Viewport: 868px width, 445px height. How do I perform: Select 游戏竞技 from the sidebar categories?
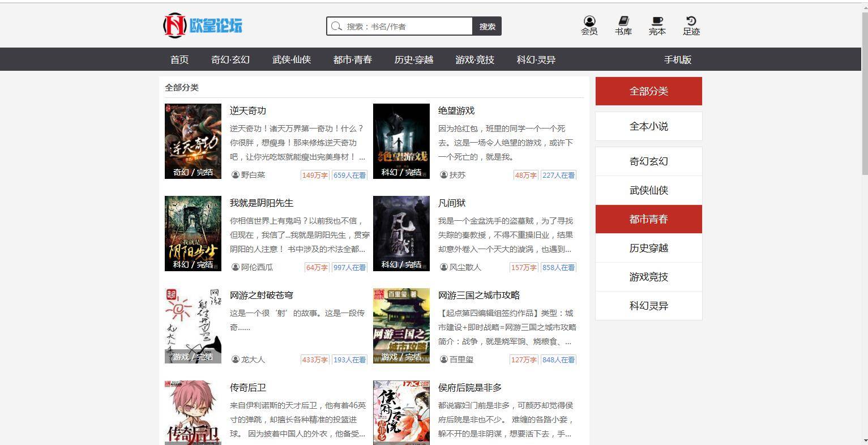coord(648,277)
